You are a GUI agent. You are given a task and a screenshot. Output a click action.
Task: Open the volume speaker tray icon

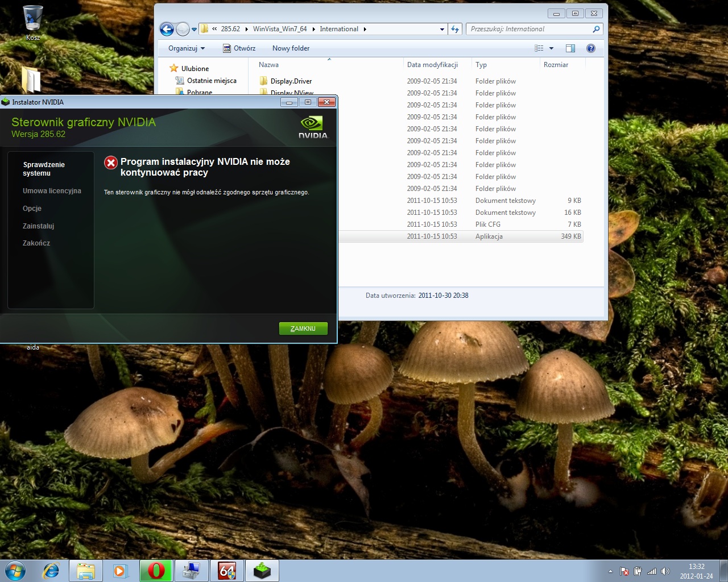point(665,571)
